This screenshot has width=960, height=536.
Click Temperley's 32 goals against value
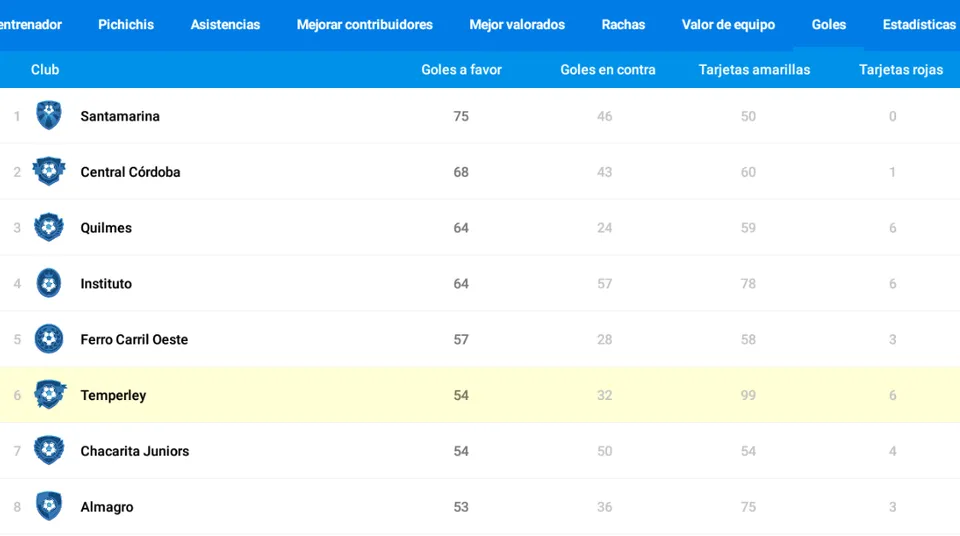pyautogui.click(x=604, y=395)
